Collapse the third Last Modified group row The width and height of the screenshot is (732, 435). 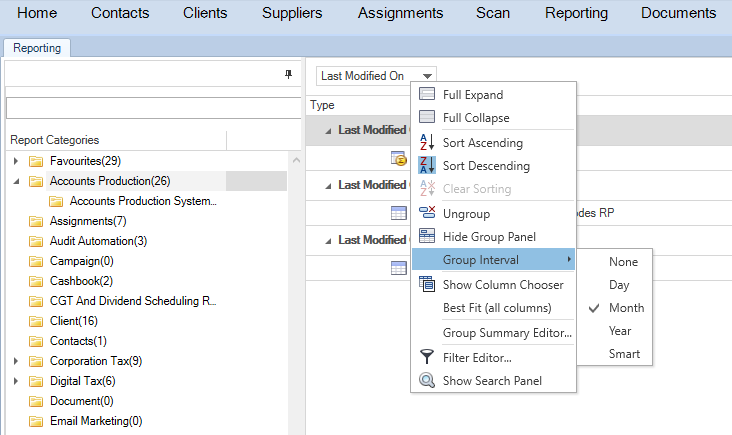pos(328,241)
